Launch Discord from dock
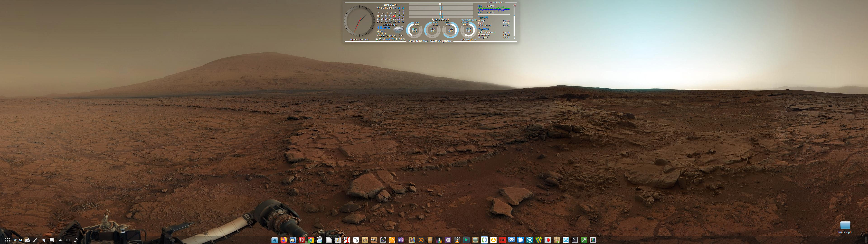 pyautogui.click(x=512, y=240)
